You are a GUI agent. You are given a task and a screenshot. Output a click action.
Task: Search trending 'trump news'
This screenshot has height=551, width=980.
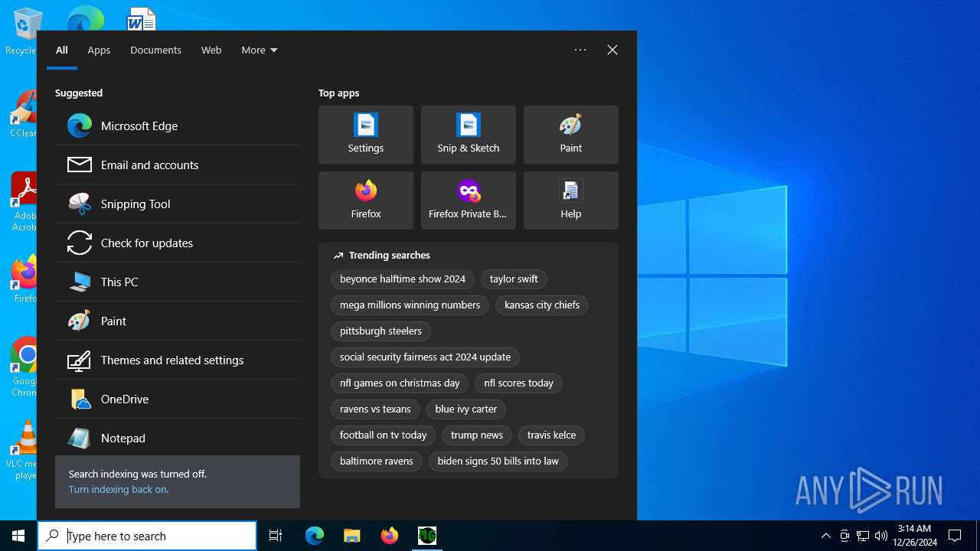click(477, 435)
